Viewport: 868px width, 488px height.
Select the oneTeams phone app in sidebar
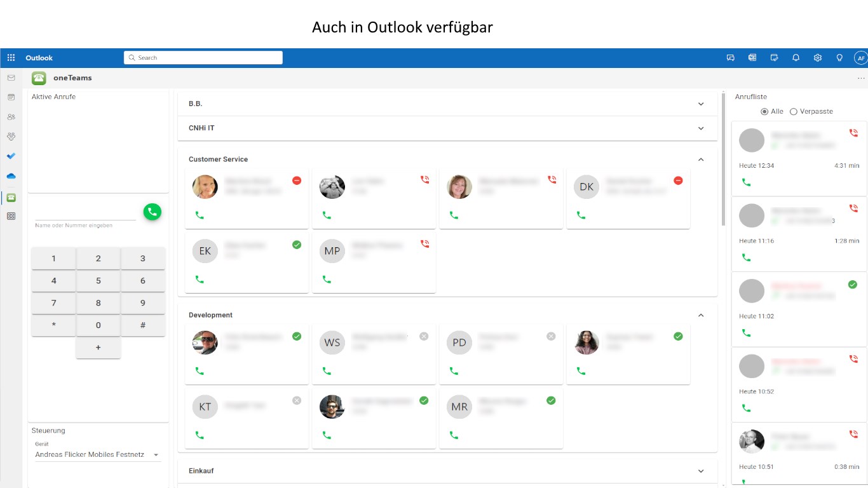pos(11,198)
